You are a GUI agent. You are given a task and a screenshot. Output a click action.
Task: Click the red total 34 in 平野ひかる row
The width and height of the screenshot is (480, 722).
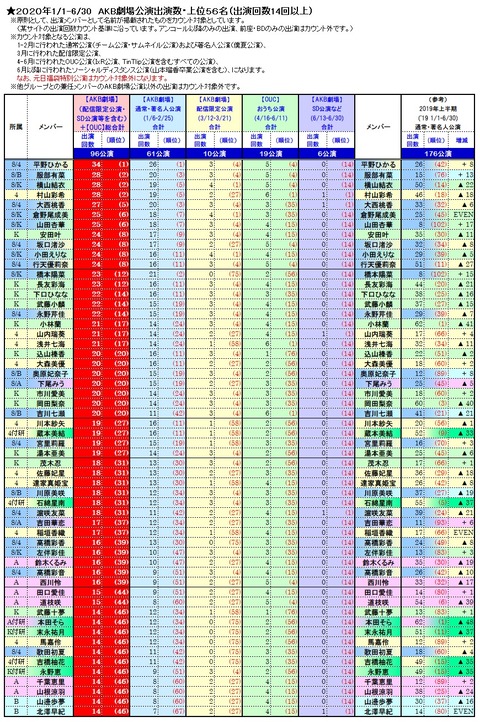[96, 165]
